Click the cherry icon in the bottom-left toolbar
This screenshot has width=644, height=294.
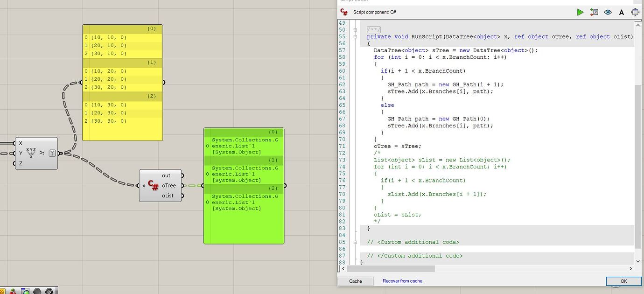click(13, 292)
